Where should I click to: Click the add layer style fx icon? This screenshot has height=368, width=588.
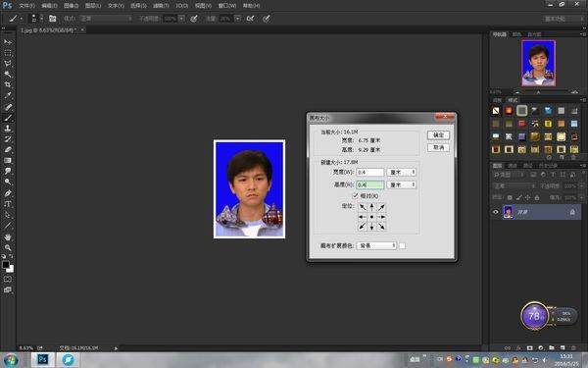[x=518, y=347]
